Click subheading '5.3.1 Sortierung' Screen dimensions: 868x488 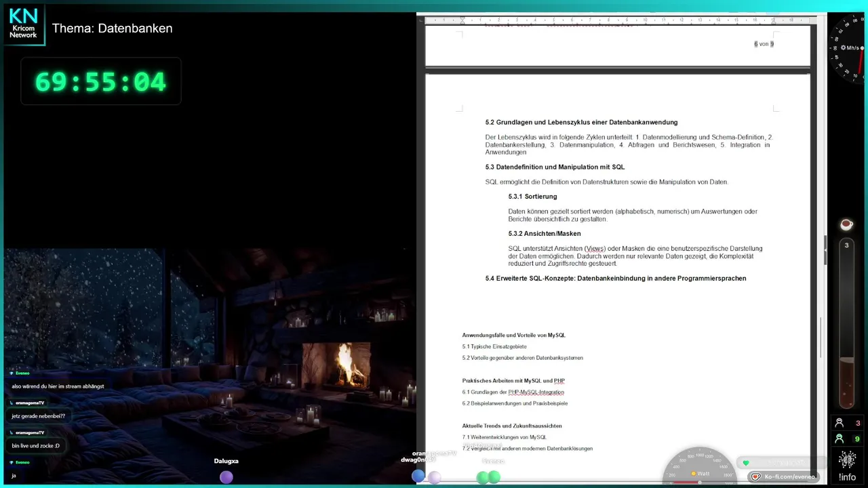tap(532, 197)
